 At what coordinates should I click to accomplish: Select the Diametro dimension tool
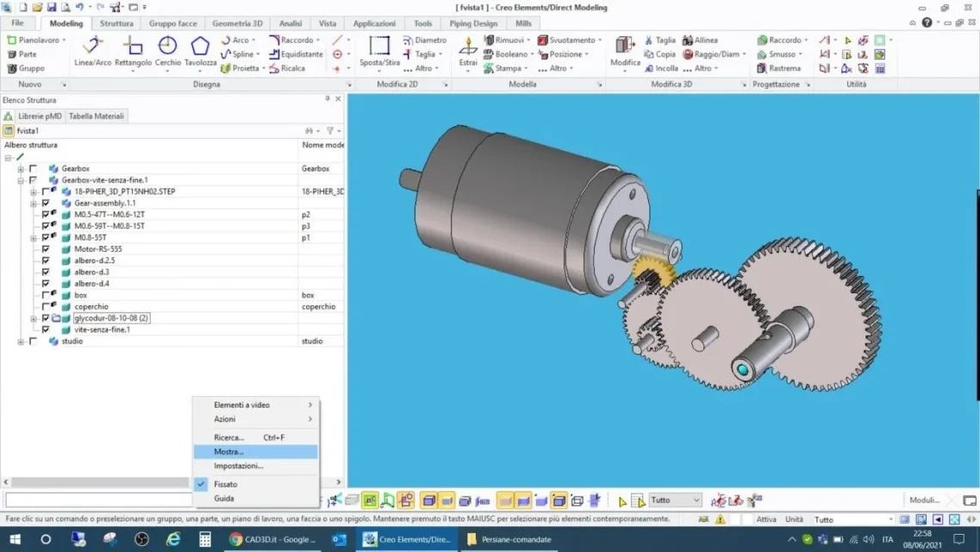[425, 40]
